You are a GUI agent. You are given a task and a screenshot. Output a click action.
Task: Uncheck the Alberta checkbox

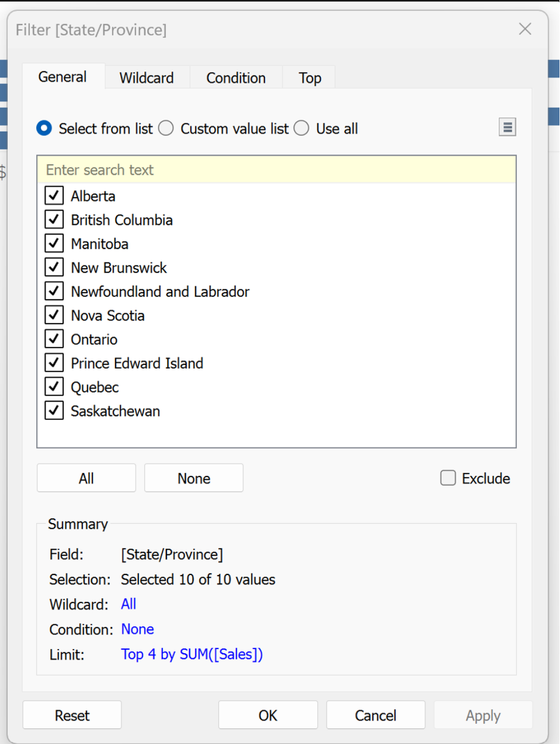54,196
